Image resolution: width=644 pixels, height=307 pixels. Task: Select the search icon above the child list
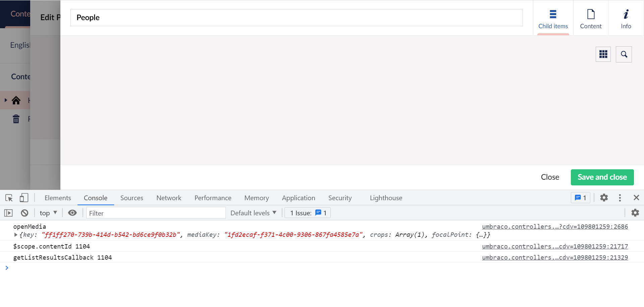[x=624, y=54]
